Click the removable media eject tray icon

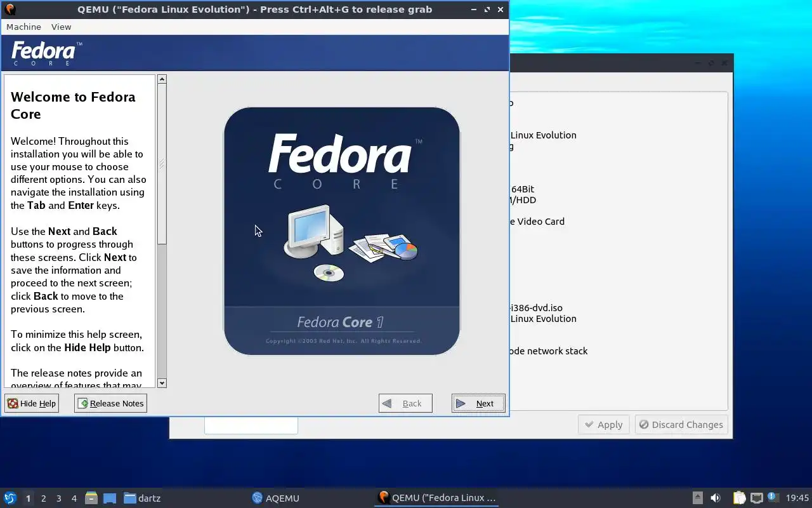click(x=697, y=498)
